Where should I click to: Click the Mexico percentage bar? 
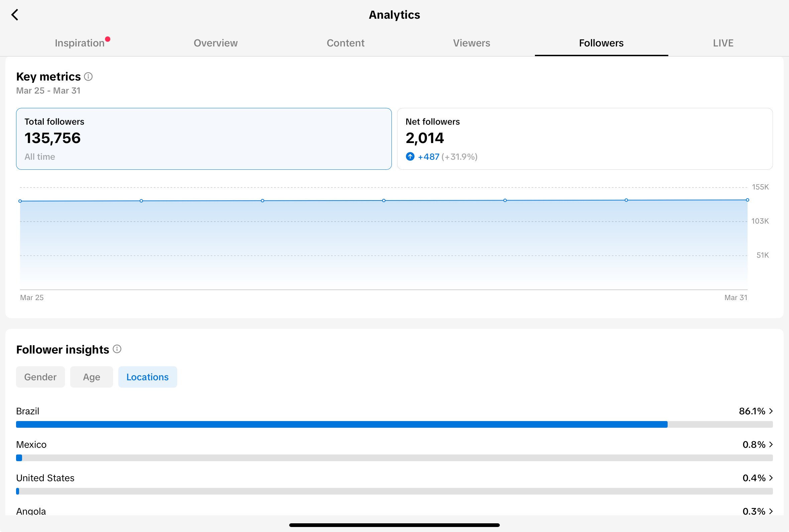pyautogui.click(x=394, y=458)
